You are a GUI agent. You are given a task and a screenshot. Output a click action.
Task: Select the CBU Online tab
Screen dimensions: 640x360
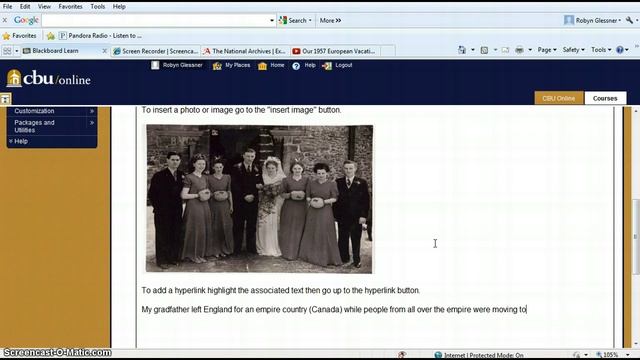(x=558, y=98)
